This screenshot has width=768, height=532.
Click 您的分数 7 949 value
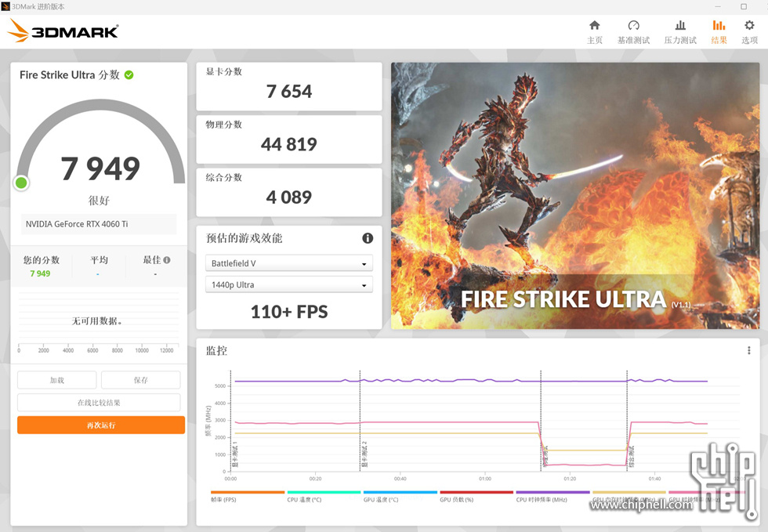click(x=40, y=274)
